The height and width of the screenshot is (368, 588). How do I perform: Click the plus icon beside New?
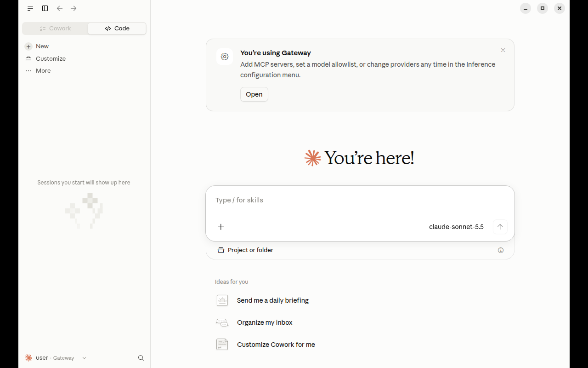(28, 46)
